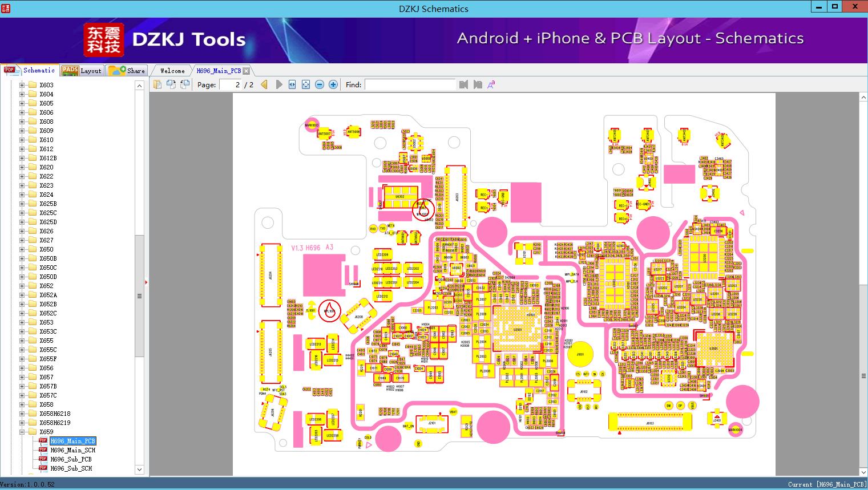Expand the X658H6218 folder
The width and height of the screenshot is (868, 490).
click(x=22, y=414)
